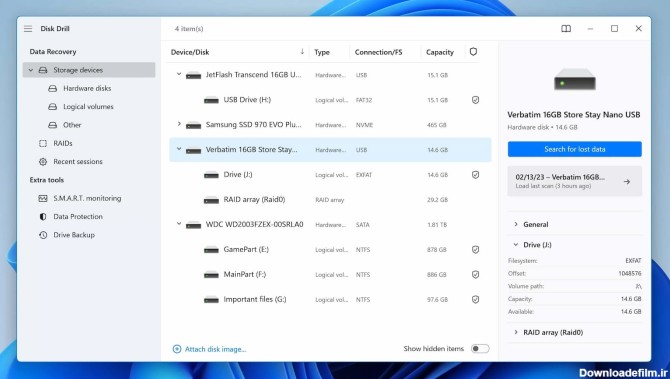This screenshot has width=670, height=379.
Task: Select the USB Drive (H:) row
Action: (330, 100)
